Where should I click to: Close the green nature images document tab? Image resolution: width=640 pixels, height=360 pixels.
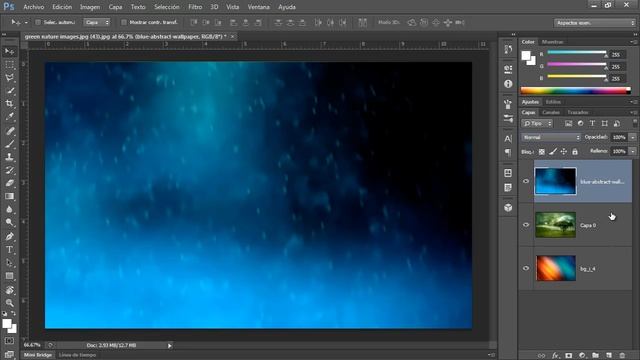[x=232, y=37]
